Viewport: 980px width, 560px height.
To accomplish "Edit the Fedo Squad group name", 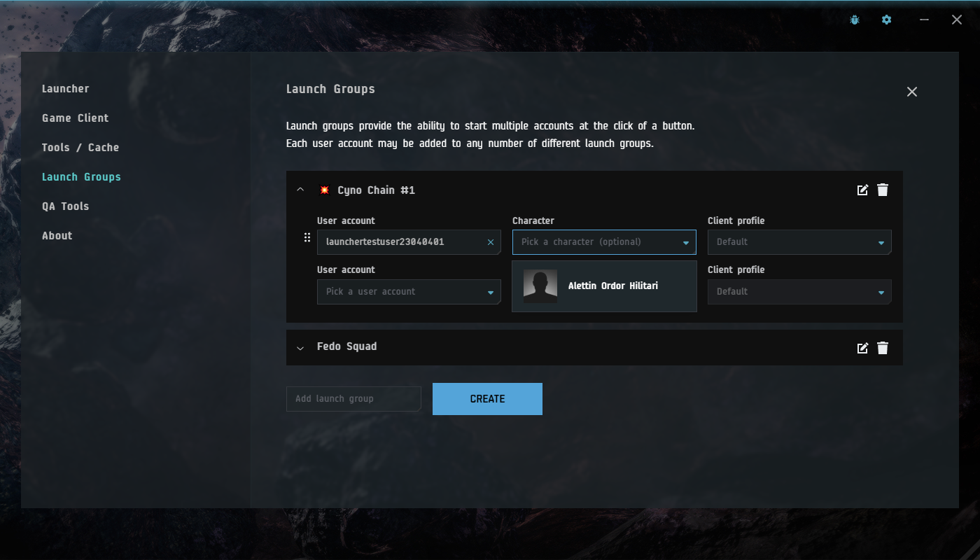I will (x=862, y=348).
